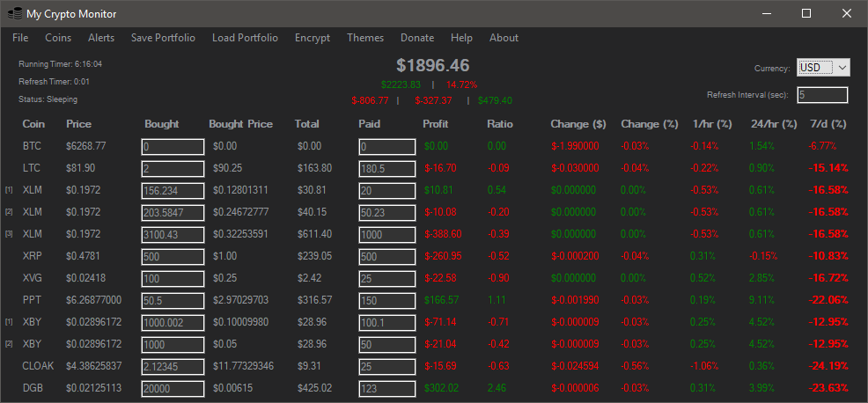
Task: Click LTC Bought field showing 2
Action: (173, 169)
